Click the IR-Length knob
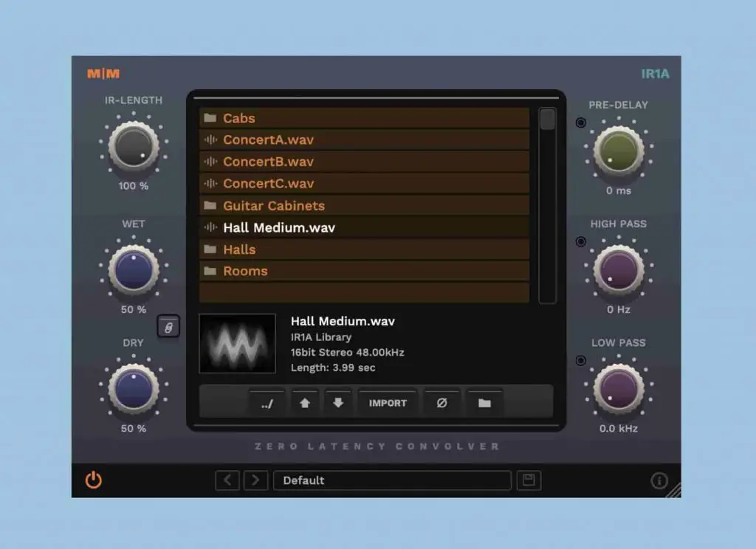The image size is (756, 549). [x=134, y=145]
